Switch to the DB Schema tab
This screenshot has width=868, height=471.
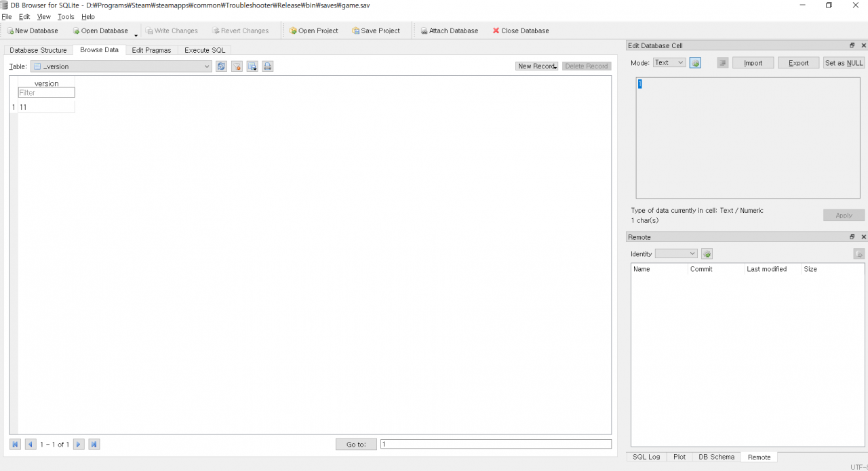(x=716, y=457)
